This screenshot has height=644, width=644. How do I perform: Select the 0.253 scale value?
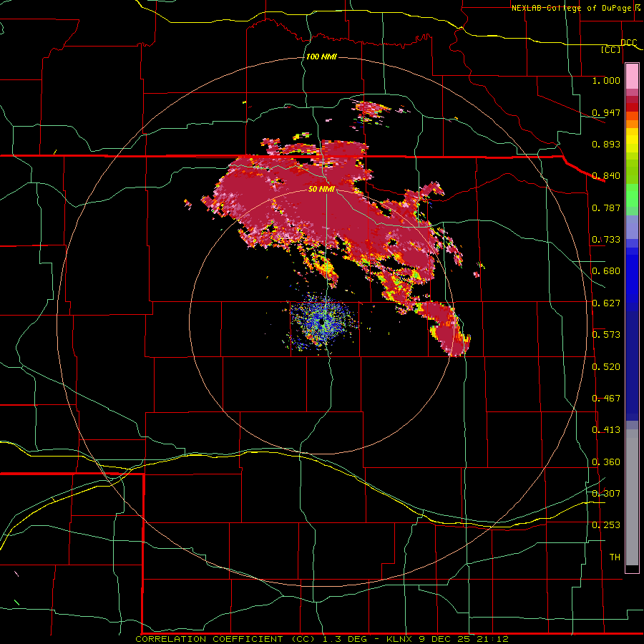(x=606, y=525)
